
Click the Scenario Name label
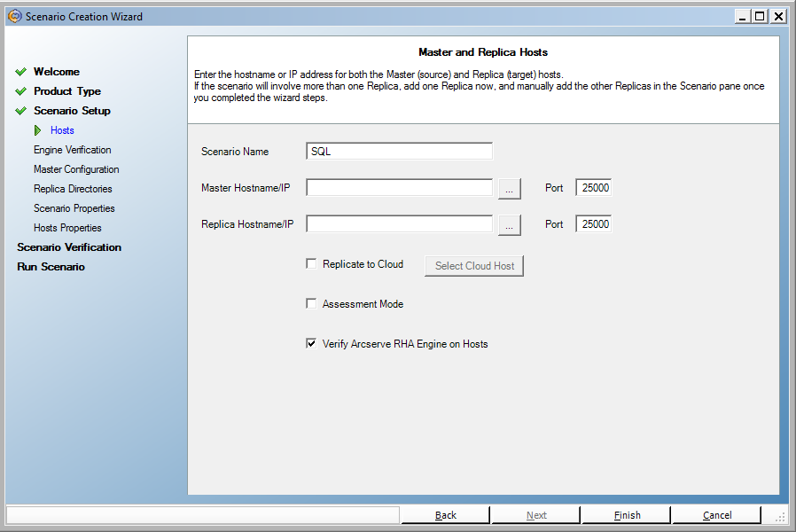pos(235,152)
